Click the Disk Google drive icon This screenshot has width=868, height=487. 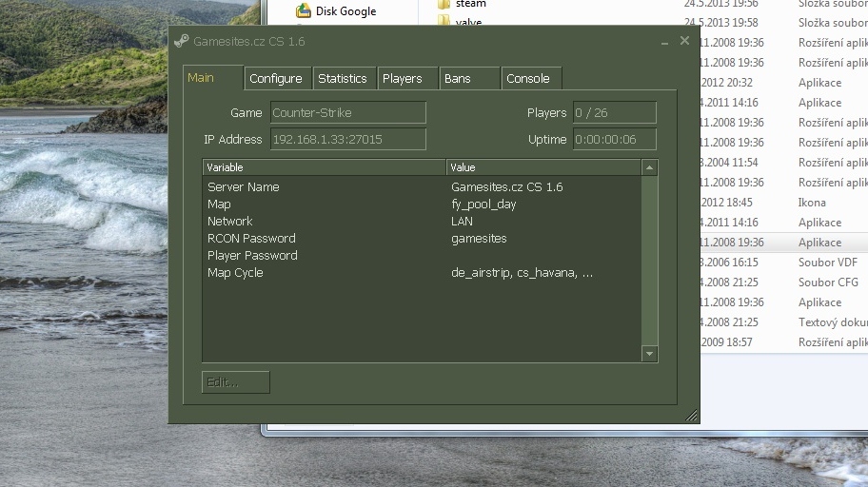(304, 11)
